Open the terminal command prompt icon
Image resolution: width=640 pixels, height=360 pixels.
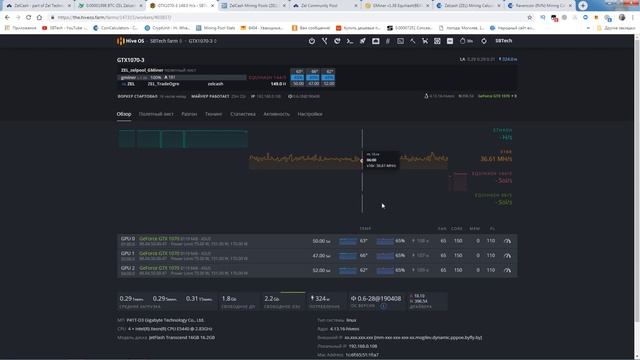pyautogui.click(x=350, y=41)
